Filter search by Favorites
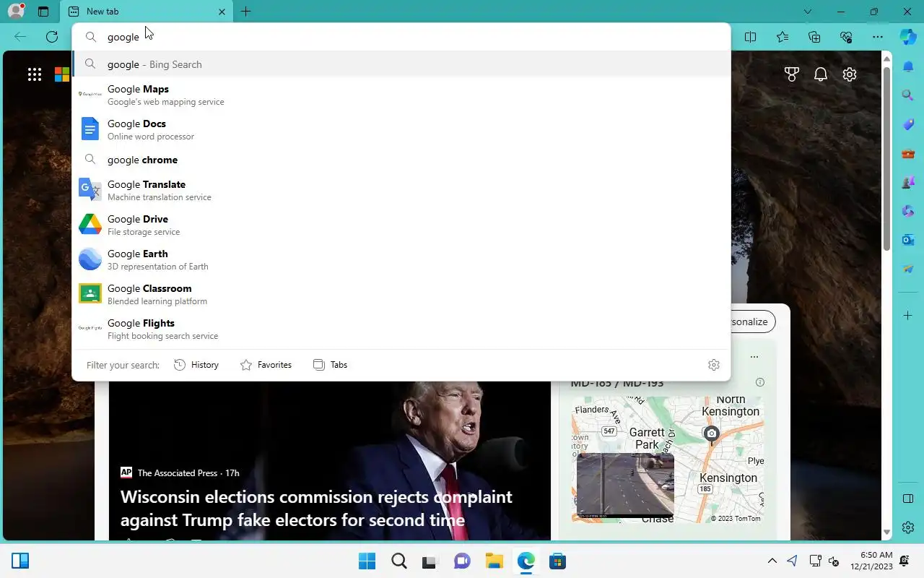 266,365
